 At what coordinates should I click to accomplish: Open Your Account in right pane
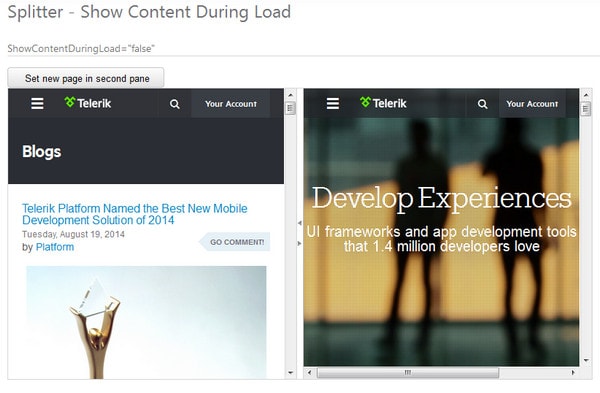coord(532,104)
